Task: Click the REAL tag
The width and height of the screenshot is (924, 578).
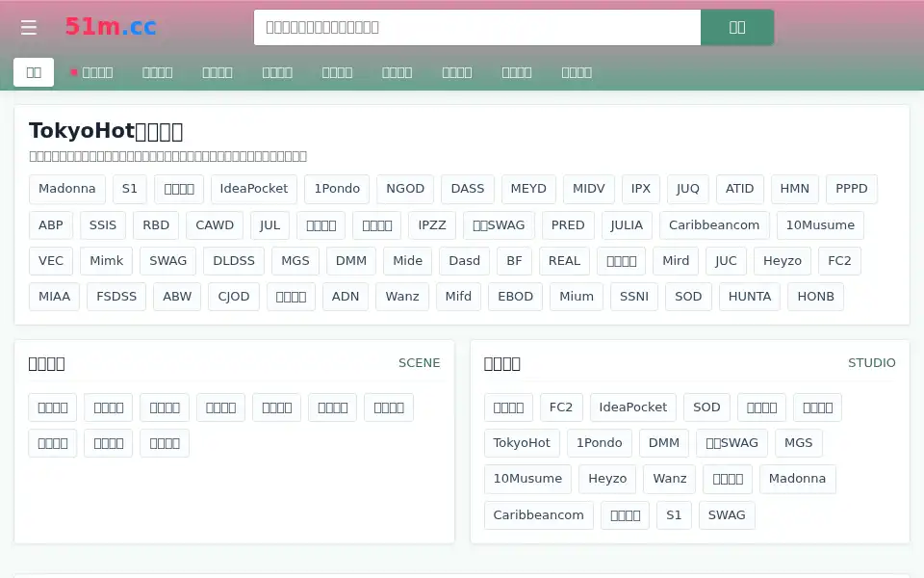Action: (x=565, y=261)
